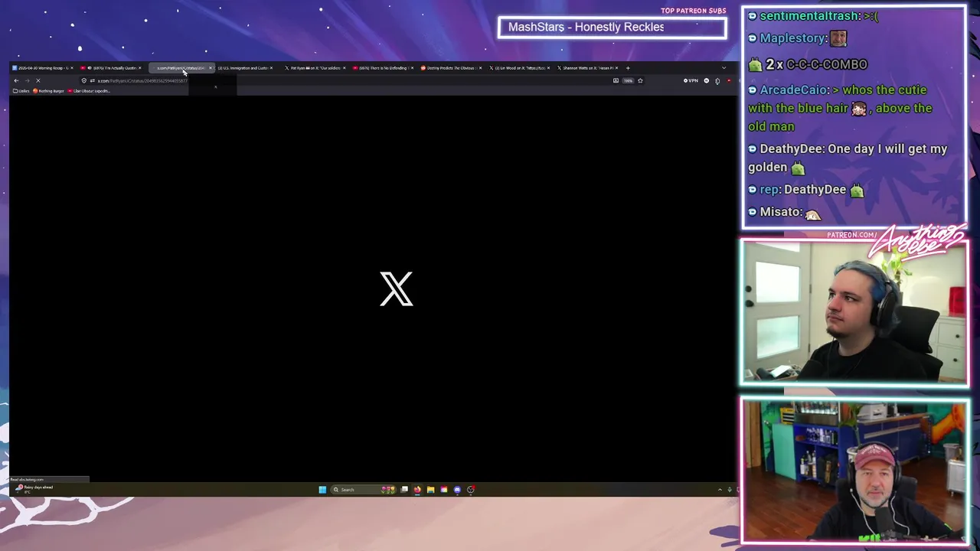Click Misato username in chat

click(781, 212)
